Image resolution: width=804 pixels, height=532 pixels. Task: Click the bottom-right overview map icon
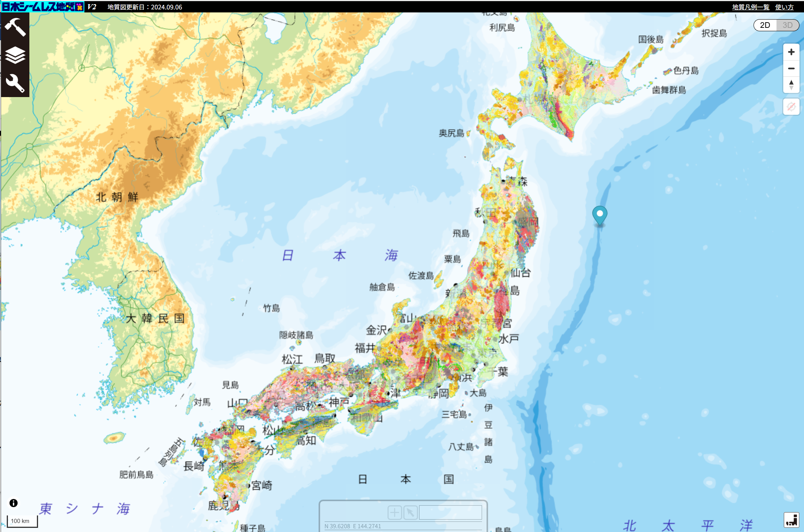coord(791,520)
